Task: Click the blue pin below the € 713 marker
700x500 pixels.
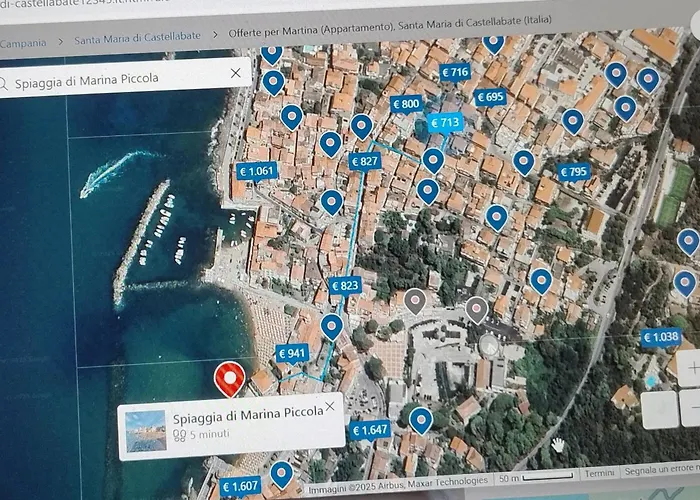Action: [x=433, y=162]
